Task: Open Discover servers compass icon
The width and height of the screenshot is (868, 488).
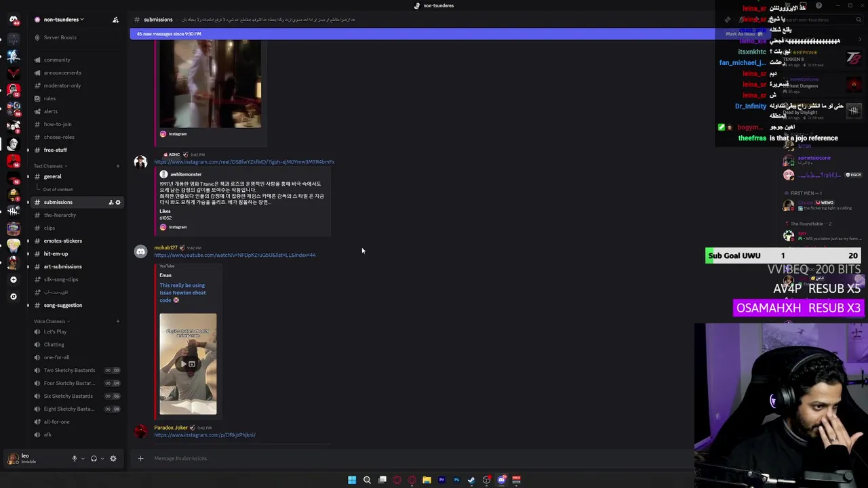Action: pyautogui.click(x=13, y=296)
